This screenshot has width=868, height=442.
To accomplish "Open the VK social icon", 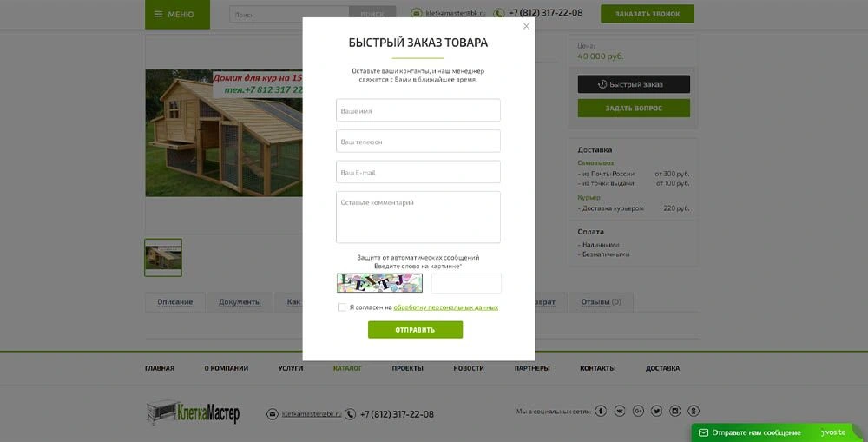I will pos(620,411).
